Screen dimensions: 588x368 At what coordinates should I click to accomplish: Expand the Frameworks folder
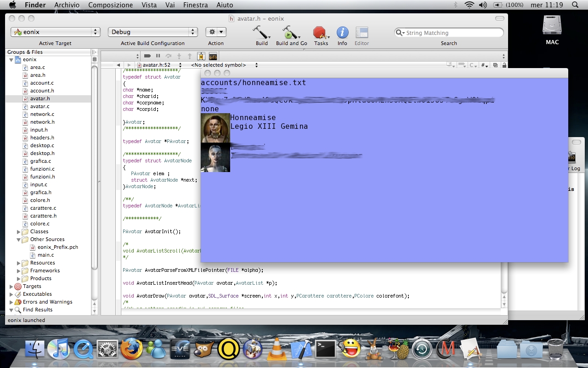tap(19, 271)
